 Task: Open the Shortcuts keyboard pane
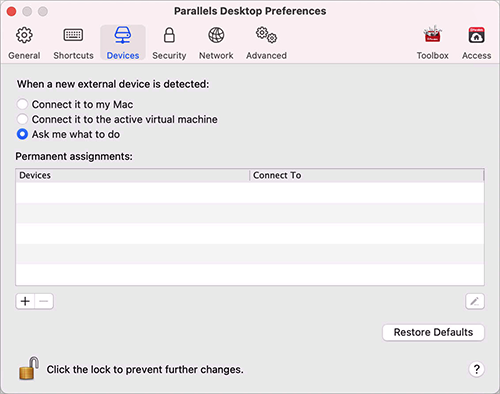(73, 43)
